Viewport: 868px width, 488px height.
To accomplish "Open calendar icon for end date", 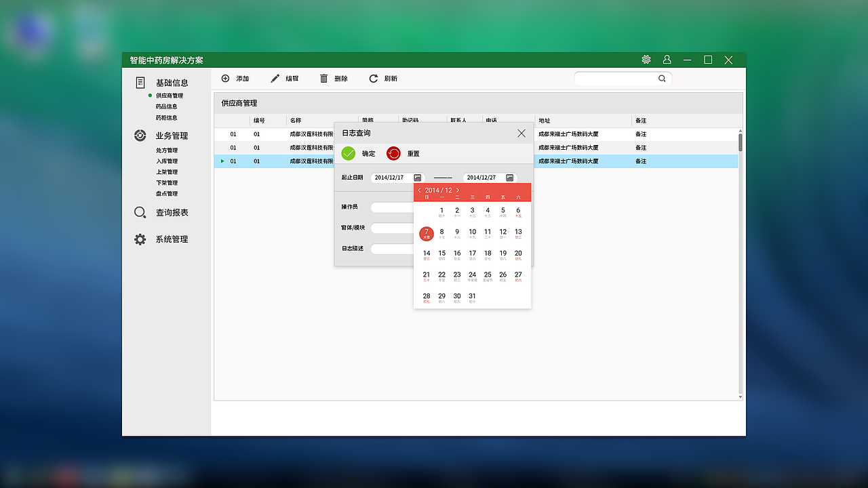I will [510, 178].
